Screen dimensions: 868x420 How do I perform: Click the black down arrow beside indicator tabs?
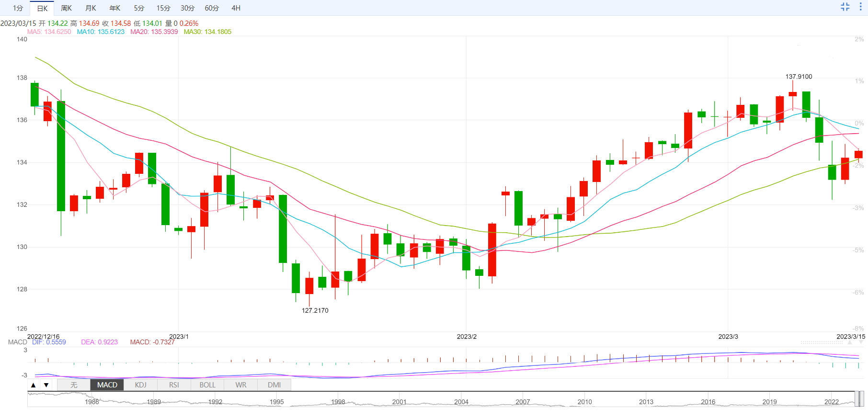pos(46,385)
